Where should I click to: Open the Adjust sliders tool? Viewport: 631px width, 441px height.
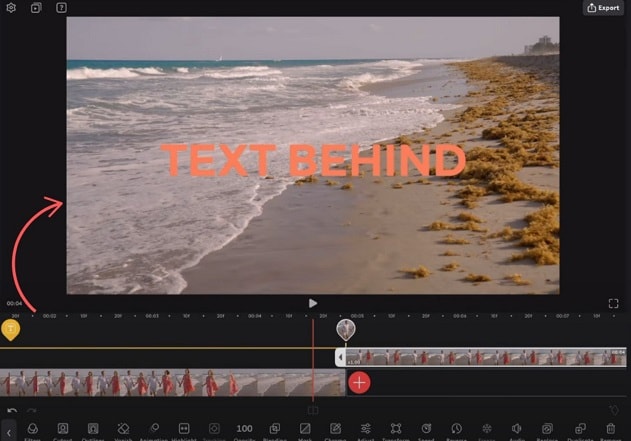coord(365,431)
